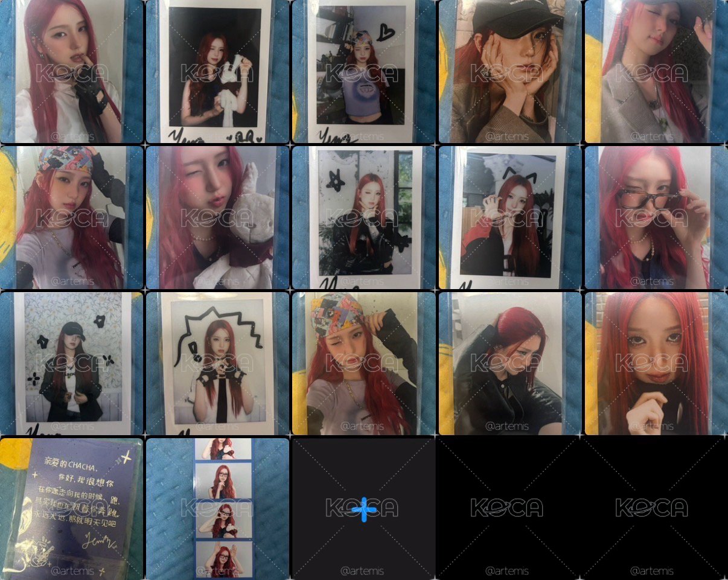
Task: Open the polaroid with purple crop top and heart doodle
Action: (363, 71)
